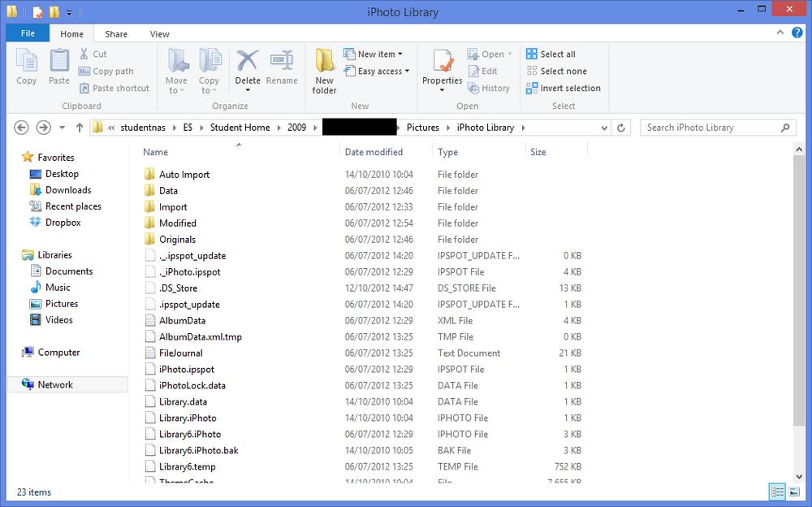
Task: Open the Copy to command
Action: click(209, 71)
